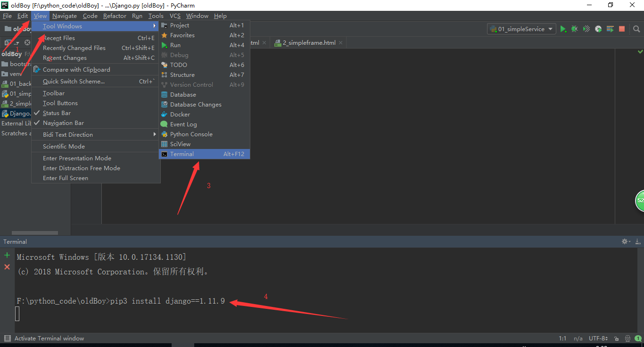Select the 2_simpleframe.html editor tab
This screenshot has width=644, height=347.
[x=309, y=42]
